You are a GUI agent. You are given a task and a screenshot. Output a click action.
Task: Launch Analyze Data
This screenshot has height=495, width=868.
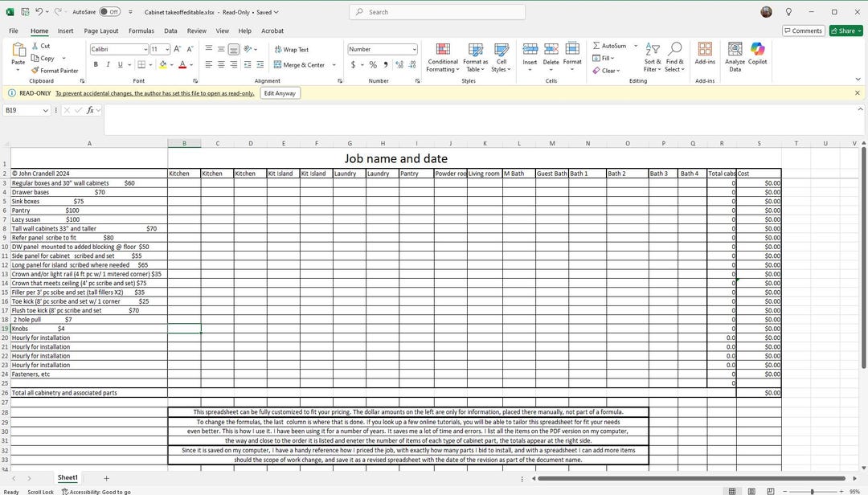(735, 58)
